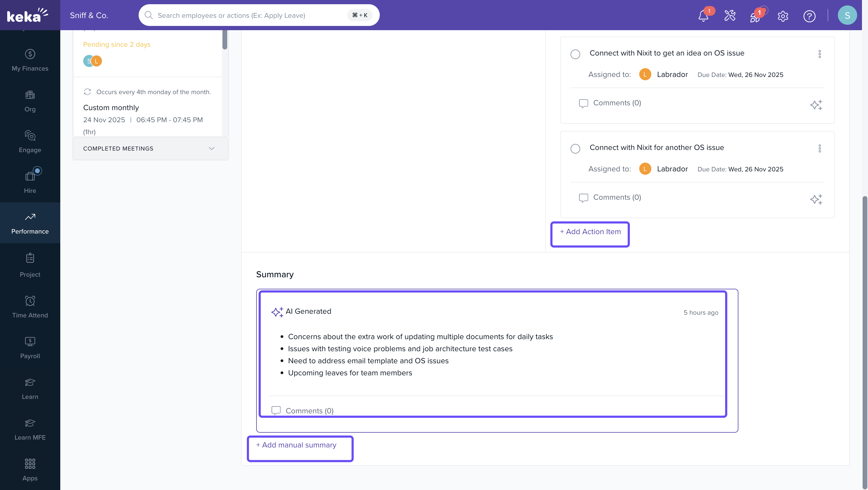This screenshot has width=868, height=490.
Task: Click Add manual summary link
Action: pos(296,445)
